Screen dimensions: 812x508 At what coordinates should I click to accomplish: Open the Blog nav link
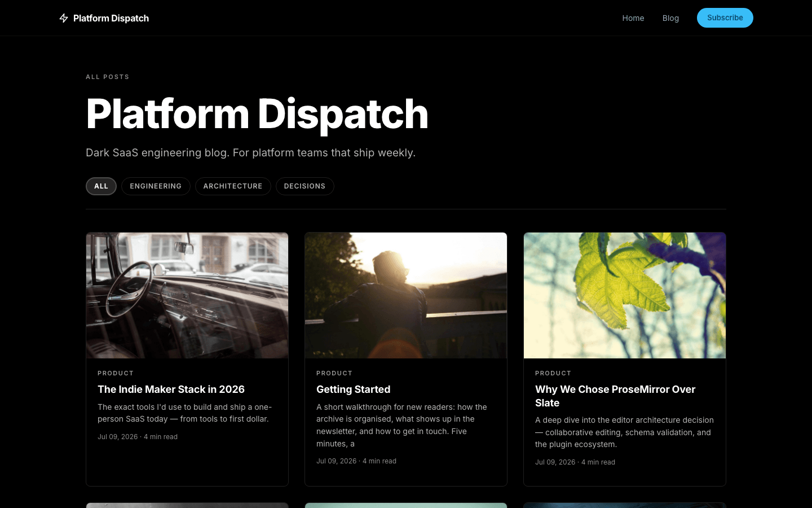click(x=670, y=18)
